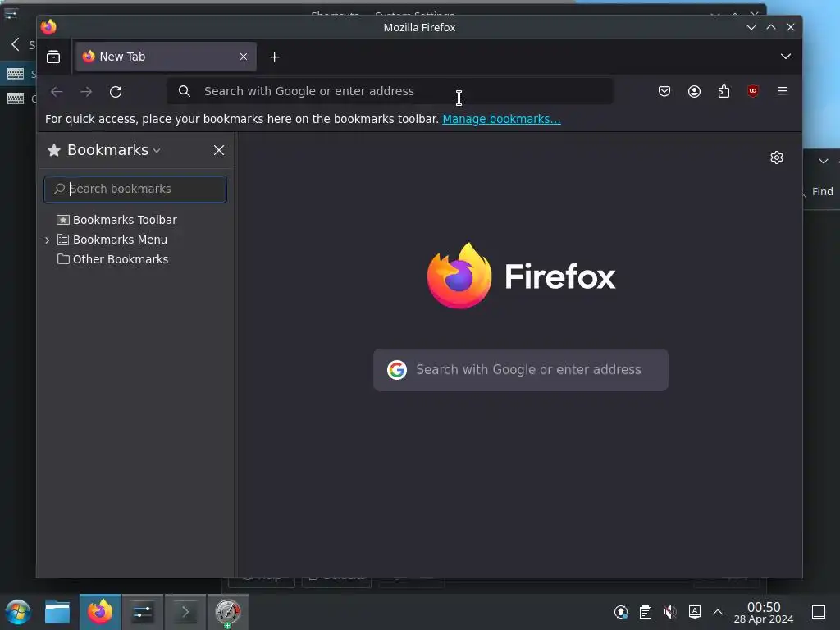The height and width of the screenshot is (630, 840).
Task: Reload the current page
Action: 116,92
